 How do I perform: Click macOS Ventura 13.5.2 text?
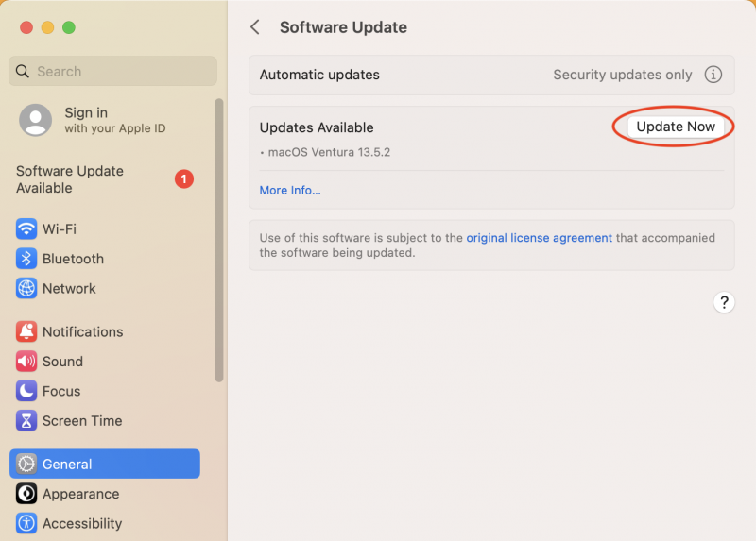pos(329,152)
